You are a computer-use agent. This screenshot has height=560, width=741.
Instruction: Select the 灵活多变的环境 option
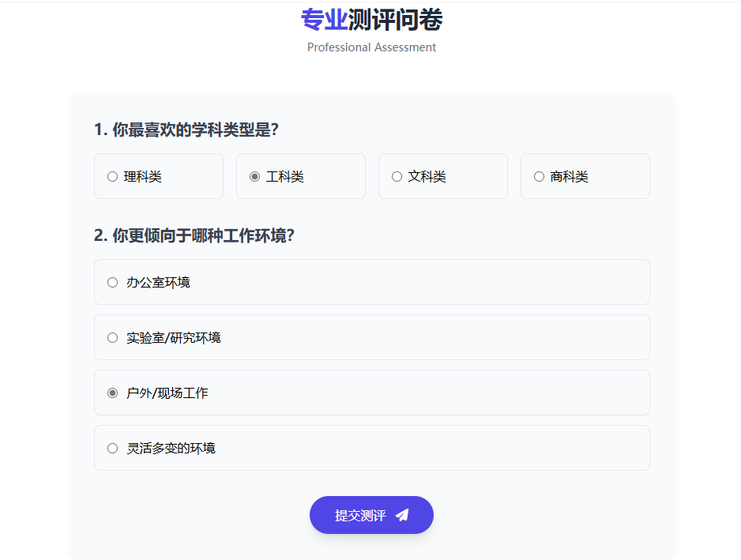[112, 447]
